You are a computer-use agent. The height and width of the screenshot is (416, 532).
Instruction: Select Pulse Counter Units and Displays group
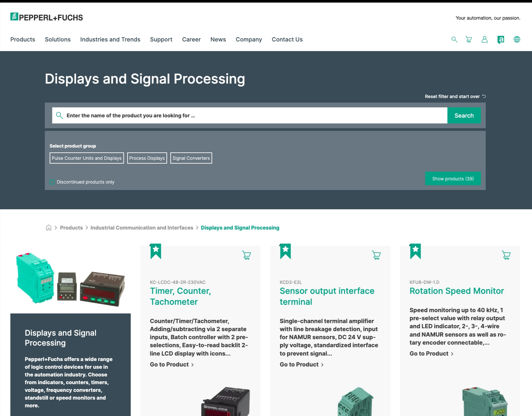(87, 158)
